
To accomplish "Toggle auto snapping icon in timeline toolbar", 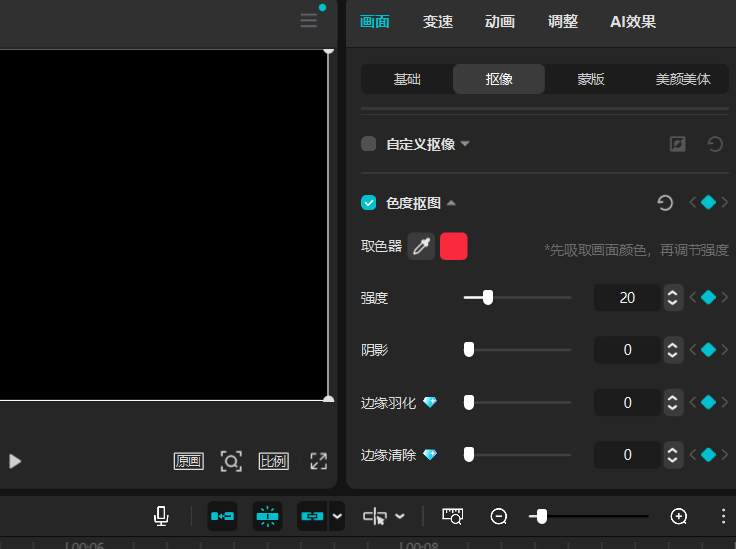I will tap(268, 516).
